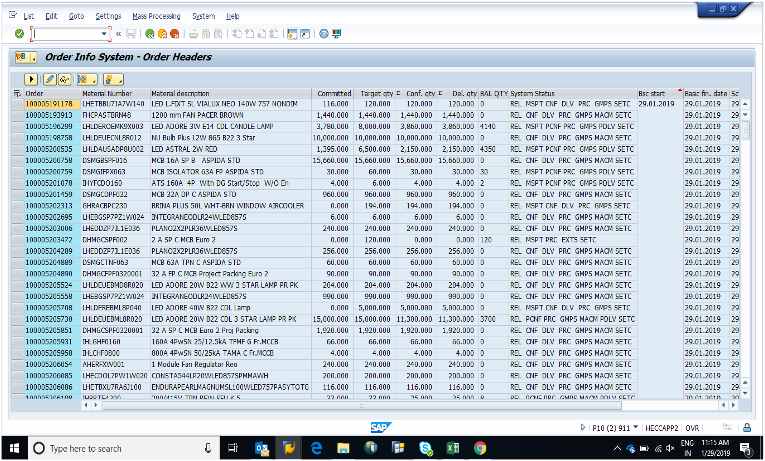The width and height of the screenshot is (765, 461).
Task: Click vertical scrollbar down arrow of table
Action: [745, 393]
